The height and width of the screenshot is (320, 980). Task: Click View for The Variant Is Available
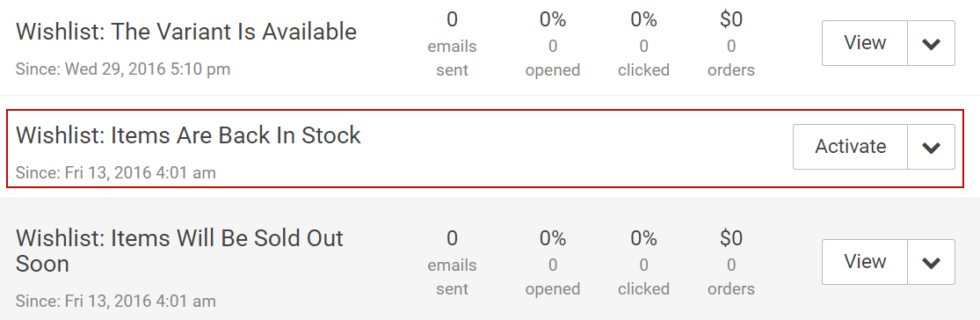point(864,43)
